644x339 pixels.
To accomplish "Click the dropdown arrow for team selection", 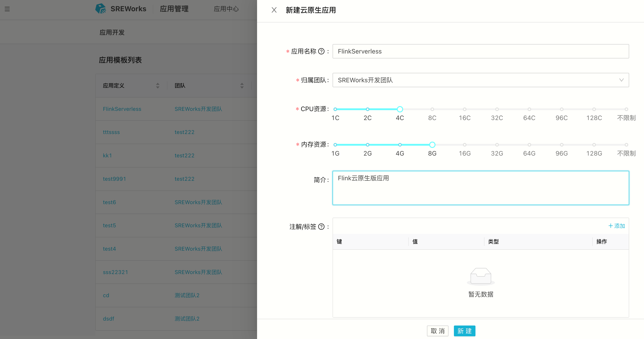I will tap(621, 80).
